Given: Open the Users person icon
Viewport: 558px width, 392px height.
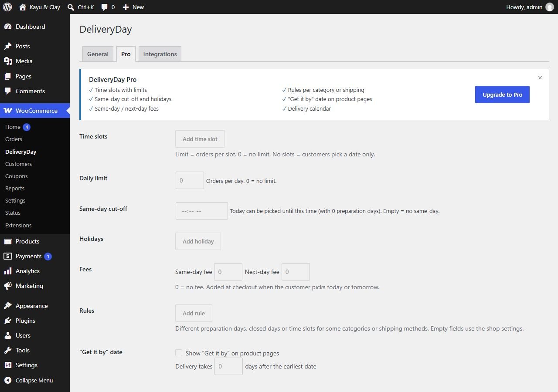Looking at the screenshot, I should point(8,335).
